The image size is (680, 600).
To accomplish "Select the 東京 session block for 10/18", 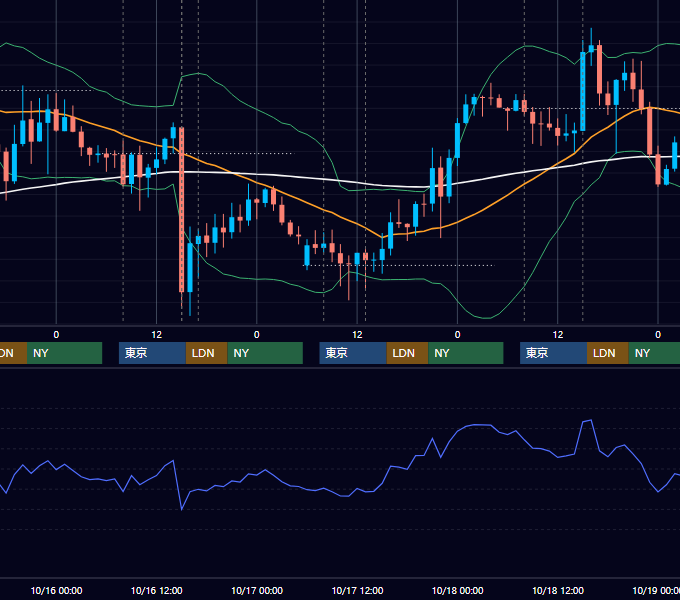I will [x=553, y=353].
